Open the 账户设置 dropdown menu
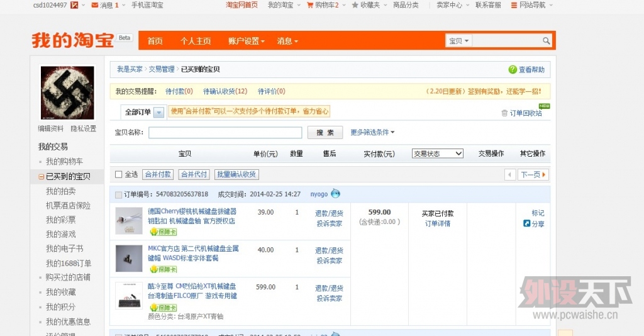 [x=247, y=41]
